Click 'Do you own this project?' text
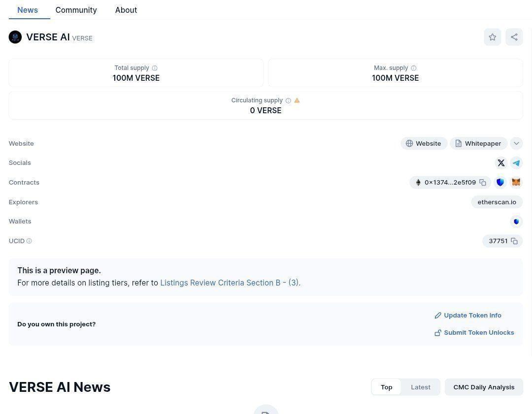Image resolution: width=532 pixels, height=414 pixels. (56, 324)
